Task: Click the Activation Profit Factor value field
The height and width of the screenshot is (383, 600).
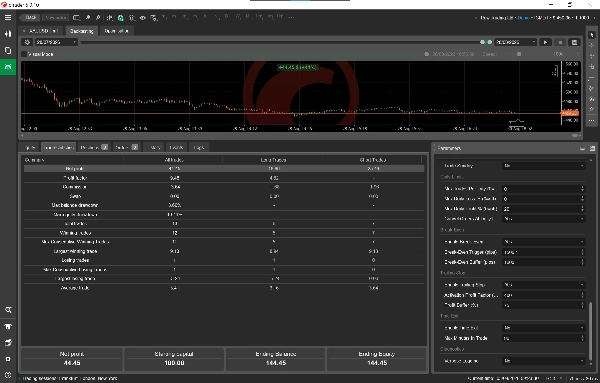Action: tap(543, 295)
